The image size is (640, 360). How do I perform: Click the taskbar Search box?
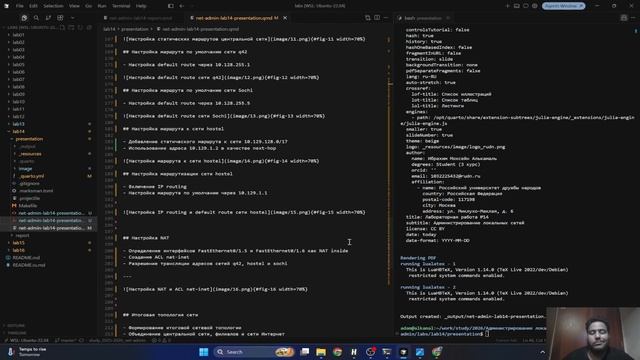(253, 352)
